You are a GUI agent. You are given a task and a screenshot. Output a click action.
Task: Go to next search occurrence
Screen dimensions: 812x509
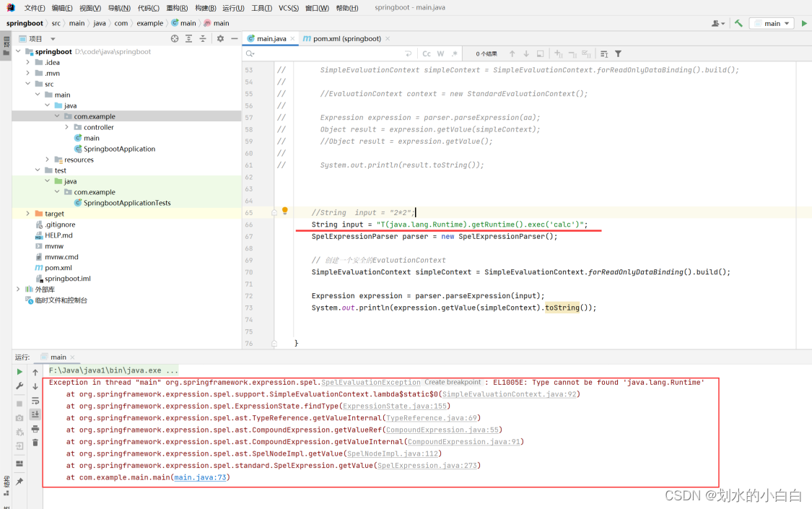pos(526,54)
